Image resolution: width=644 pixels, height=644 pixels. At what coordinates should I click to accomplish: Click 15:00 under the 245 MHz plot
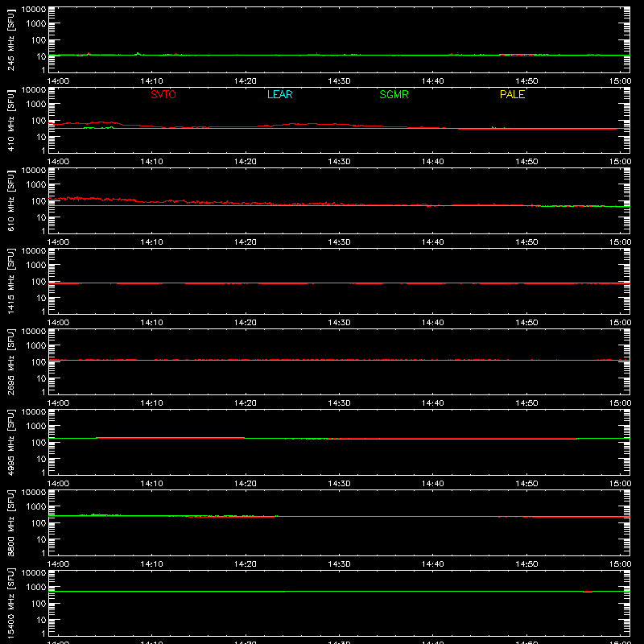tap(620, 81)
